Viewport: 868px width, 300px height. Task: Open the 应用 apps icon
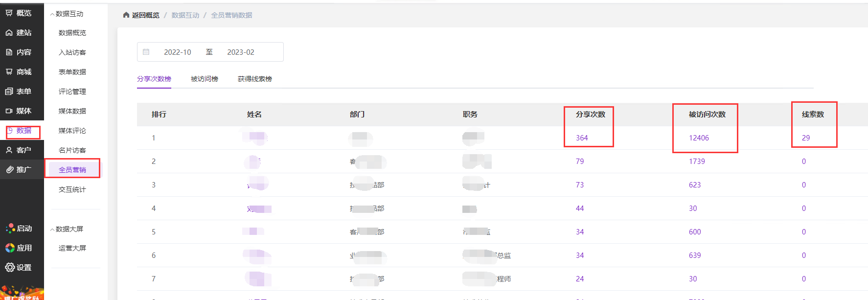pos(10,248)
